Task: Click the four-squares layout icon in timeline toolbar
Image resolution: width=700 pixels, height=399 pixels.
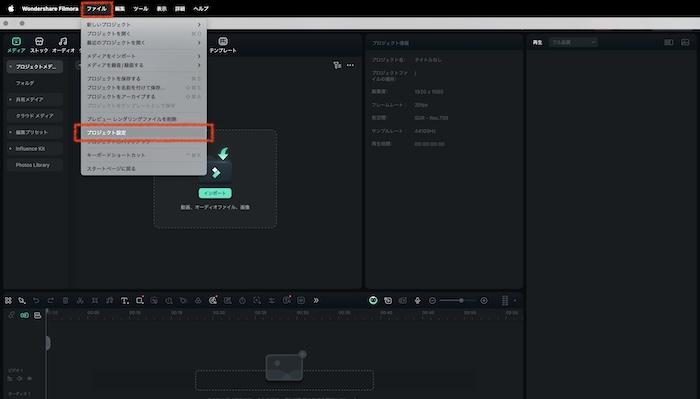Action: point(8,301)
